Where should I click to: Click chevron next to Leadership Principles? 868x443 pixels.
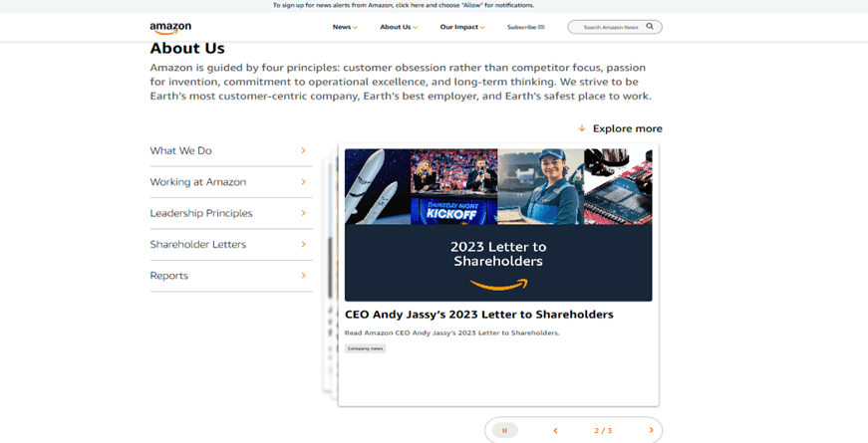coord(303,213)
